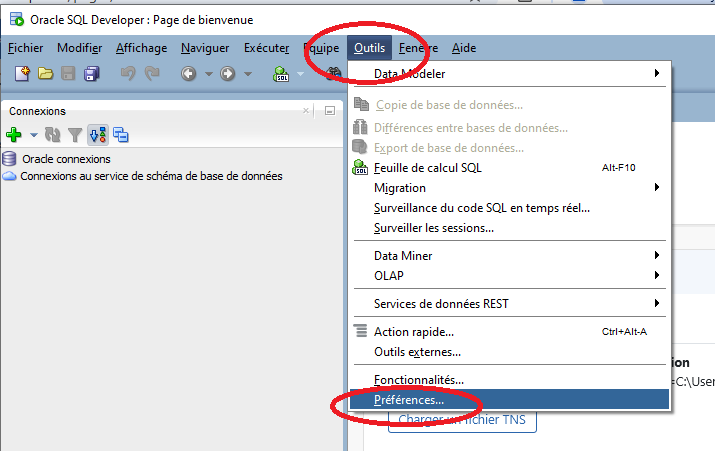Choose Action rapide... menu entry
The height and width of the screenshot is (451, 715).
pos(509,332)
